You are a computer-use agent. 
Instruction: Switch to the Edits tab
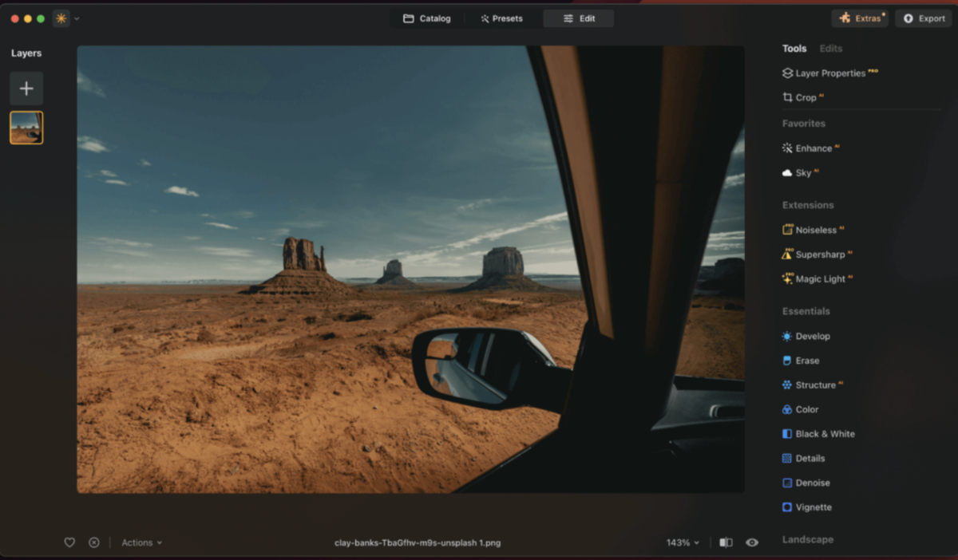pos(830,48)
